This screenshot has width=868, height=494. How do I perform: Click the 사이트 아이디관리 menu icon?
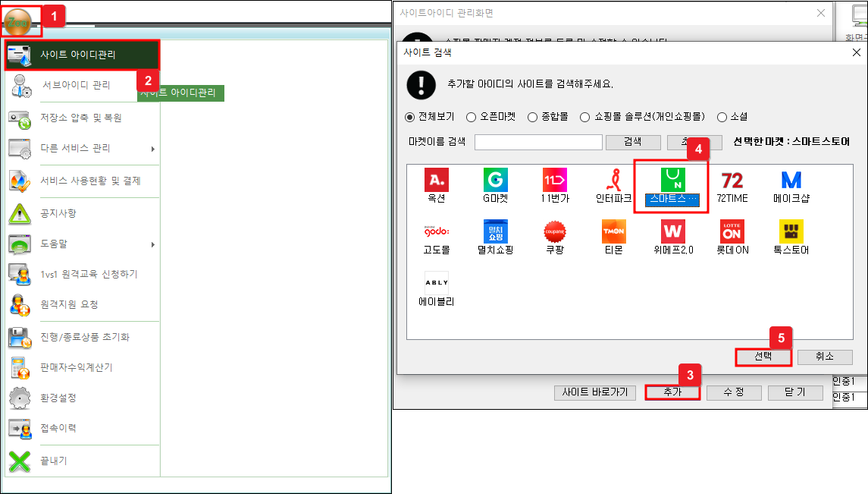click(20, 55)
